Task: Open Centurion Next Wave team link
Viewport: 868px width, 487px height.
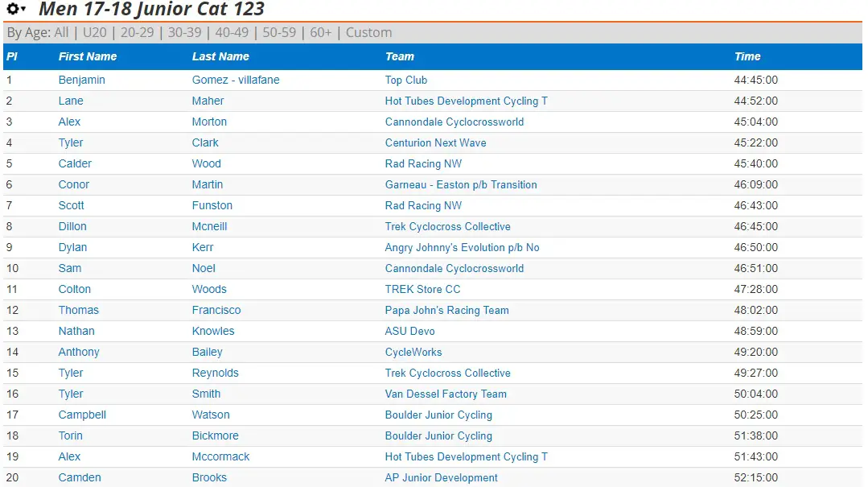Action: pos(436,143)
